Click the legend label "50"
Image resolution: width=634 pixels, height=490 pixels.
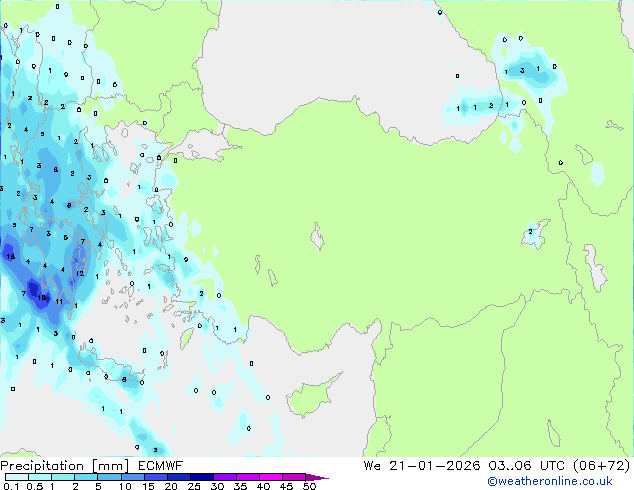[x=309, y=486]
